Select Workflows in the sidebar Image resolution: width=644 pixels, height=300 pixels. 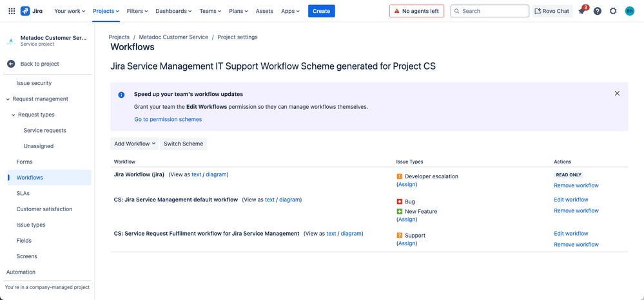pyautogui.click(x=49, y=178)
